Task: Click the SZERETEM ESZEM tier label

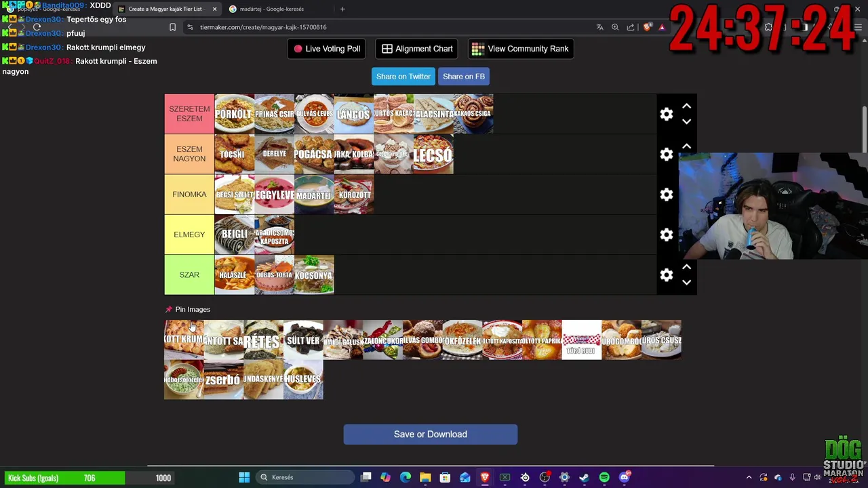Action: pyautogui.click(x=189, y=114)
